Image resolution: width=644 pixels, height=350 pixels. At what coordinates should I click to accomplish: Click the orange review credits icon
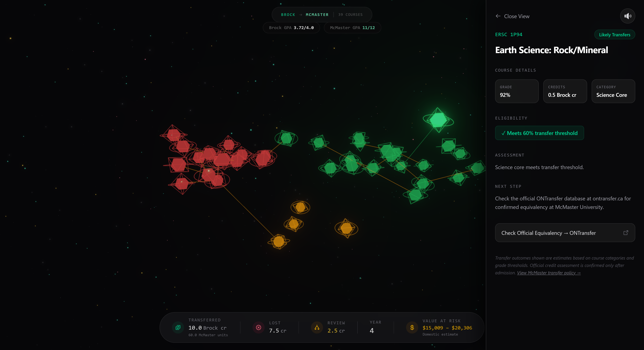(317, 327)
